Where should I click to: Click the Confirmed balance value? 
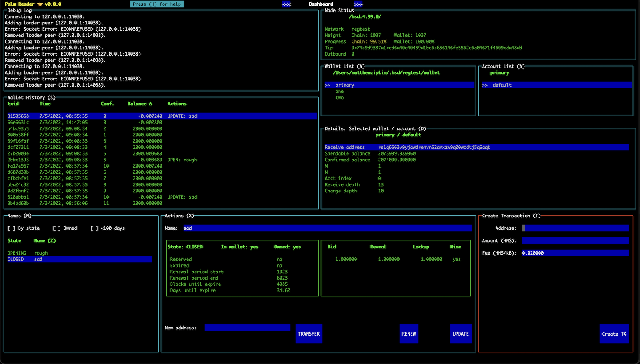[x=397, y=160]
